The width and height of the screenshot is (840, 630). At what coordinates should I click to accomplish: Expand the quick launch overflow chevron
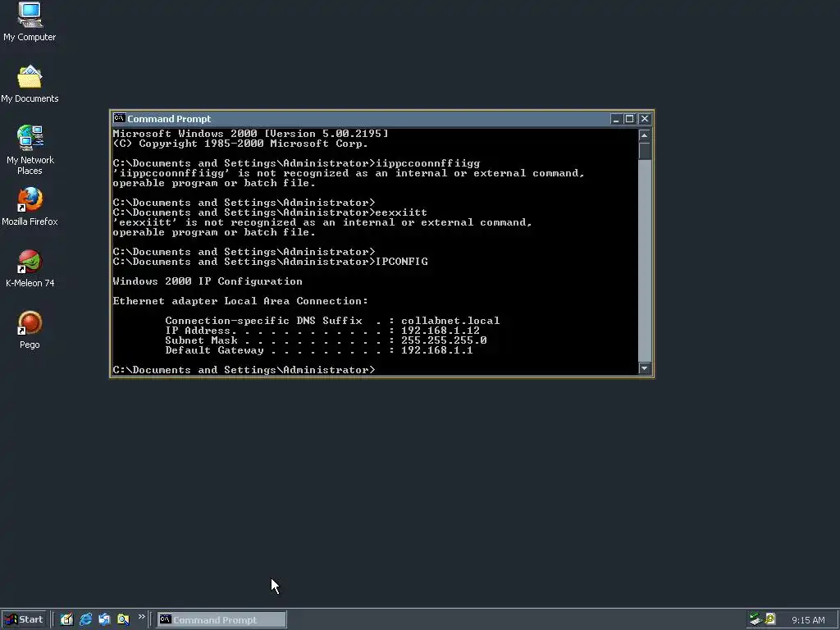[x=141, y=617]
